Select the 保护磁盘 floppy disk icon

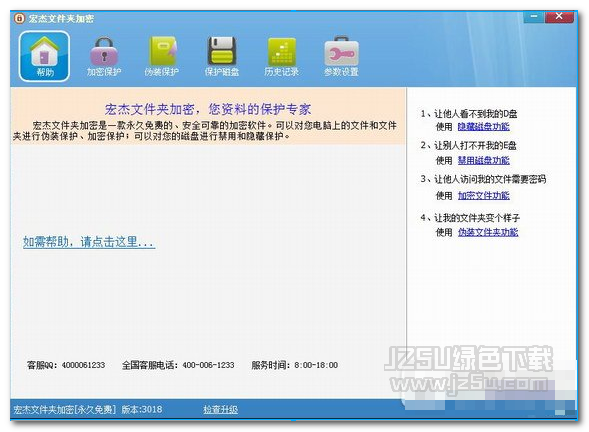click(222, 56)
